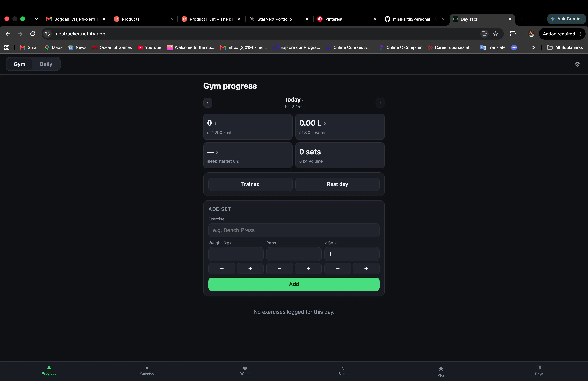Image resolution: width=588 pixels, height=381 pixels.
Task: Select the Progress triangle nav icon
Action: click(49, 367)
